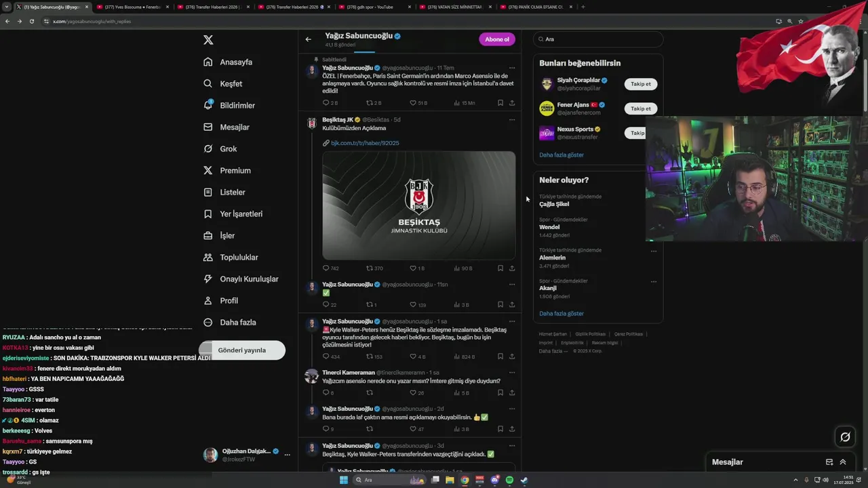
Task: Bookmark the green checkmark post
Action: [500, 305]
